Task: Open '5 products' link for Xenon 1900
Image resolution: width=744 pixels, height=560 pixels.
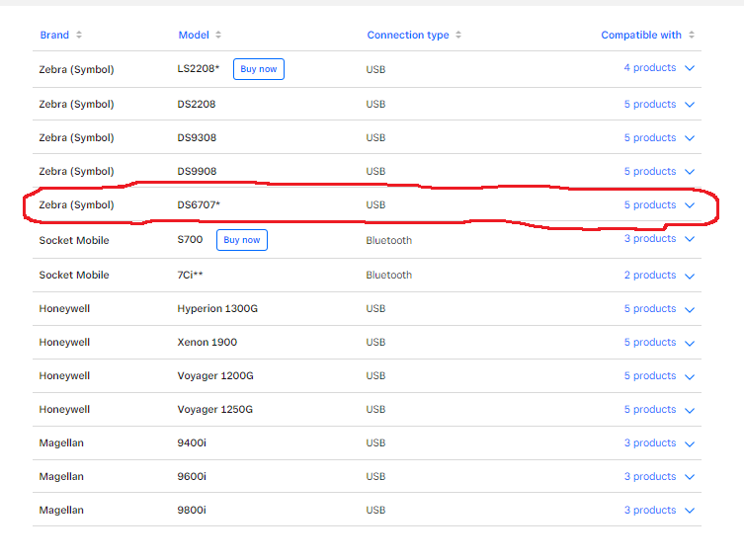Action: [649, 343]
